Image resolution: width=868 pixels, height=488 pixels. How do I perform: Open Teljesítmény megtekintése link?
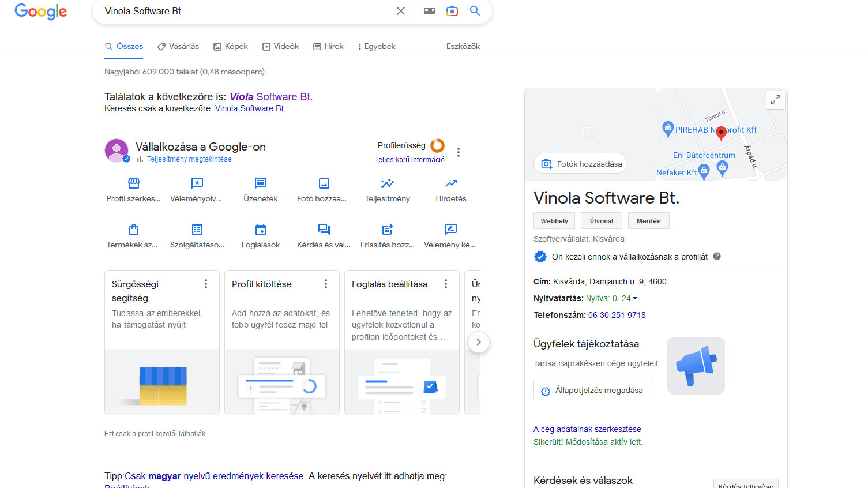189,159
